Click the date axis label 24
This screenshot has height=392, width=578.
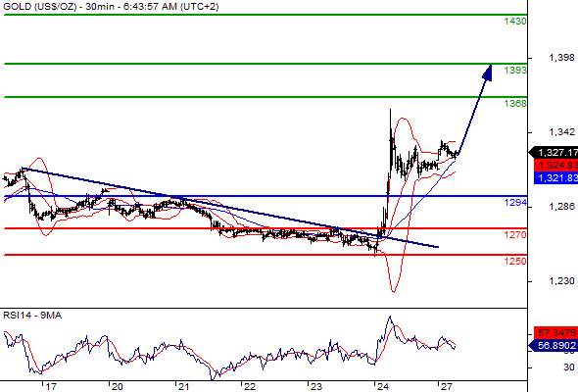tap(383, 387)
